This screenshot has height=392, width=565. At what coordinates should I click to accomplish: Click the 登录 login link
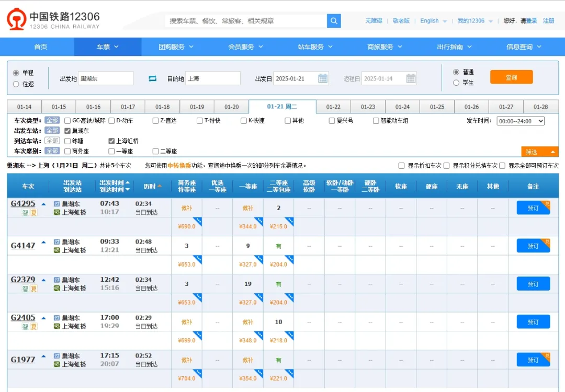point(532,21)
